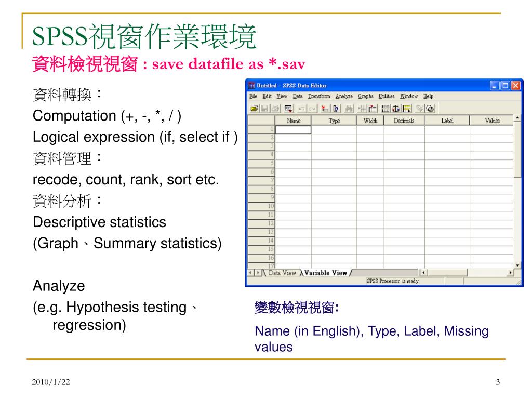Open the Help menu
Image resolution: width=532 pixels, height=399 pixels.
(x=428, y=96)
